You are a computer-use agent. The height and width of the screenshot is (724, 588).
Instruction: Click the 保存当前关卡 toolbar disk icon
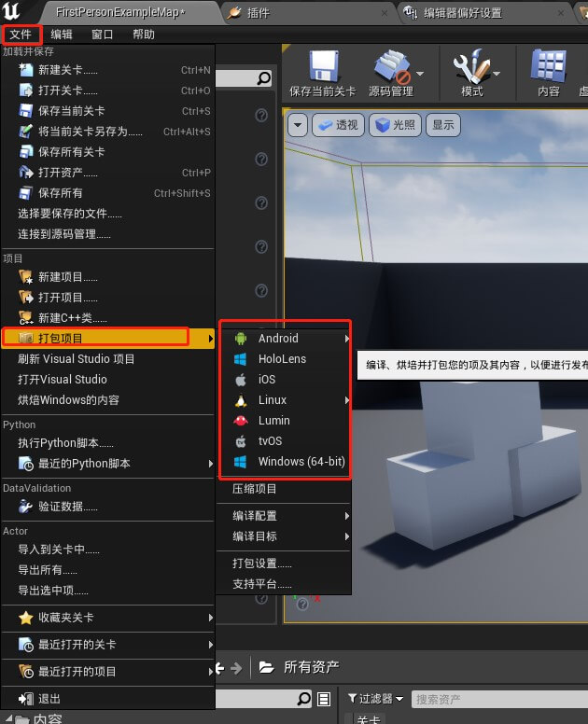[x=323, y=65]
